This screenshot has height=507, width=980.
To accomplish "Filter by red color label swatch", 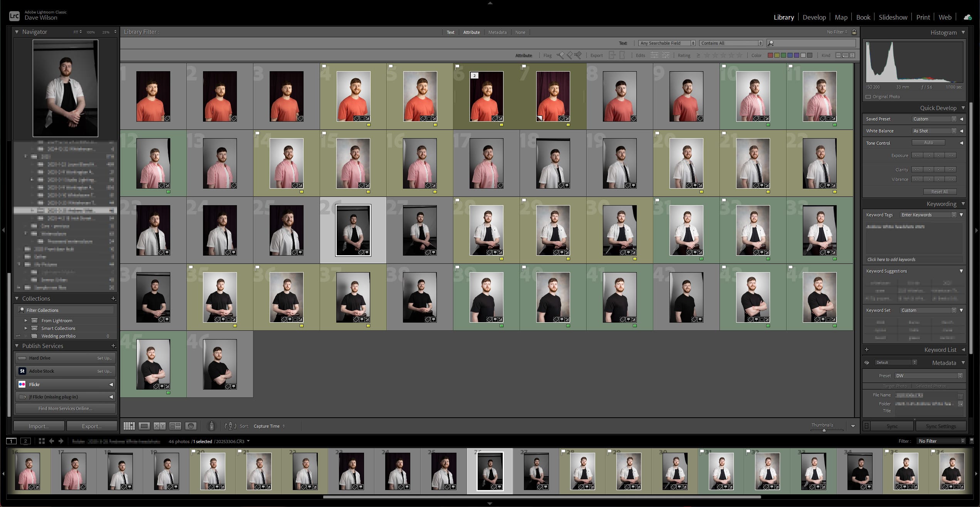I will click(770, 55).
